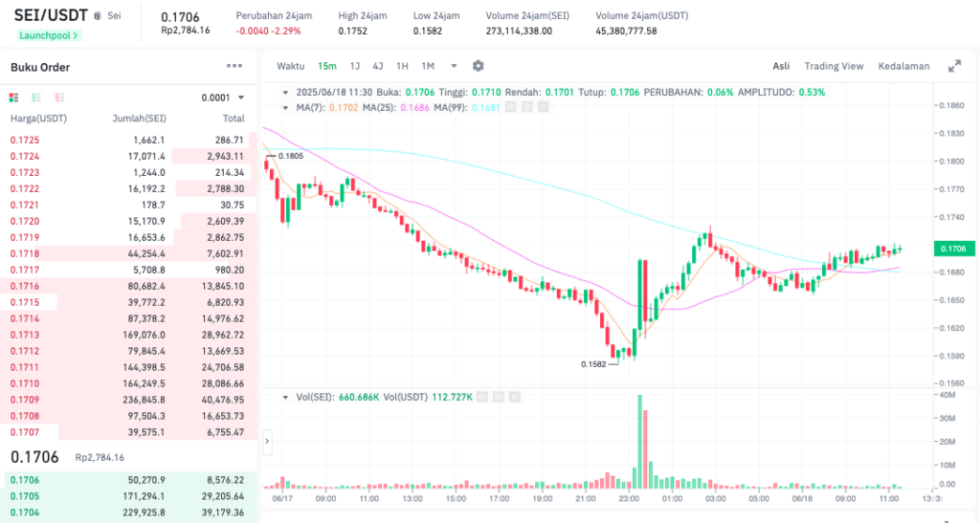The height and width of the screenshot is (523, 980).
Task: Click the -0.0040 -2.29% change value
Action: 268,31
